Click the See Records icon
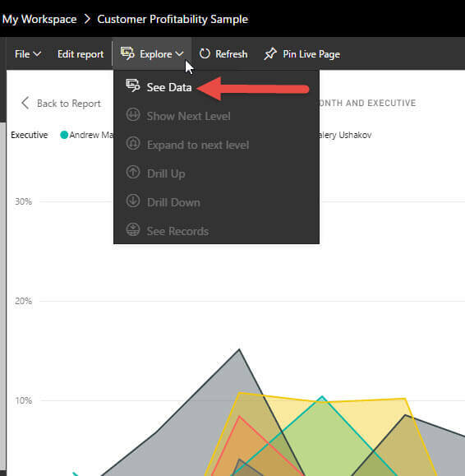This screenshot has width=465, height=476. click(133, 230)
